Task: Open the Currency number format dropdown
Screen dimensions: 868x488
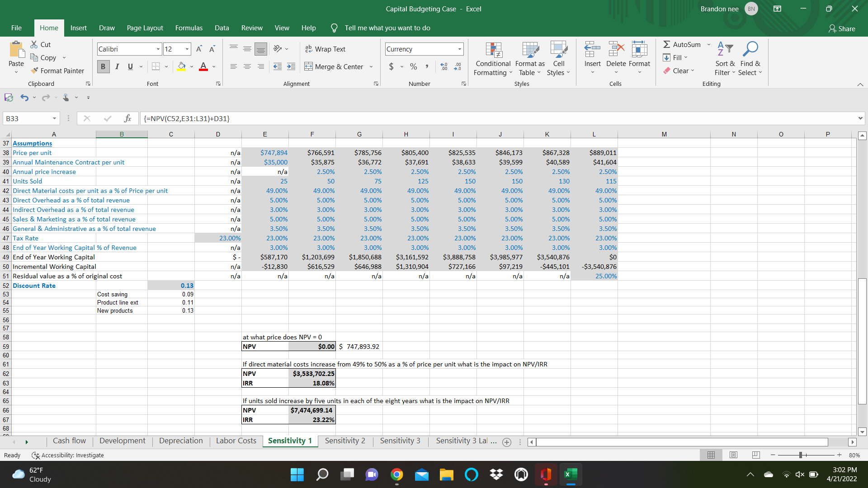Action: pyautogui.click(x=460, y=49)
